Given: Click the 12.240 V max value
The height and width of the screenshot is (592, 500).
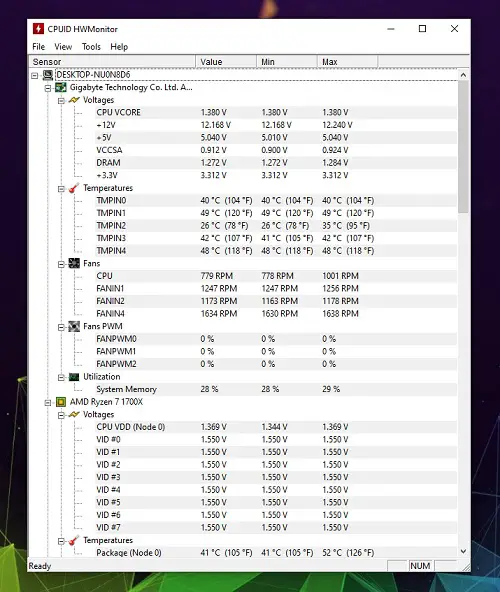Looking at the screenshot, I should [337, 125].
